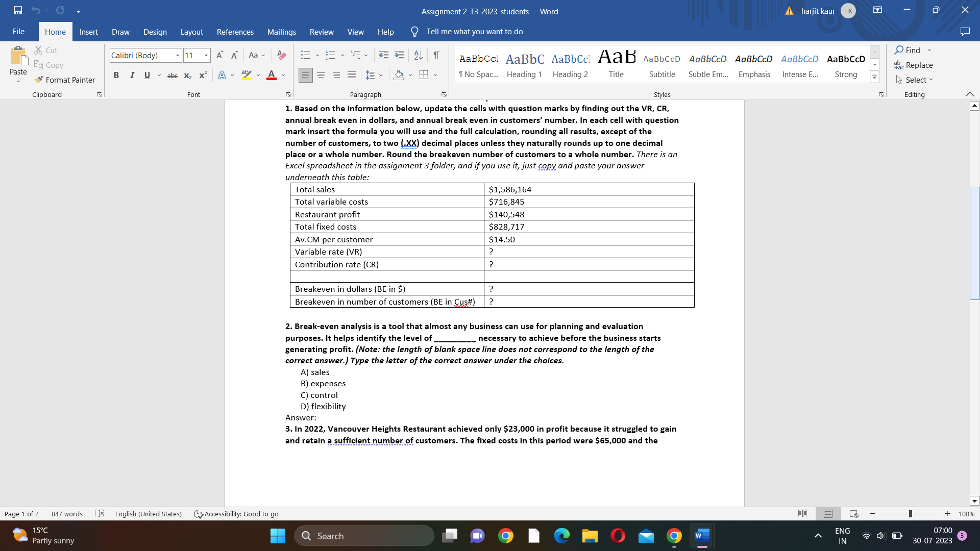This screenshot has width=980, height=551.
Task: Toggle Show/Hide paragraph marks icon
Action: click(435, 55)
